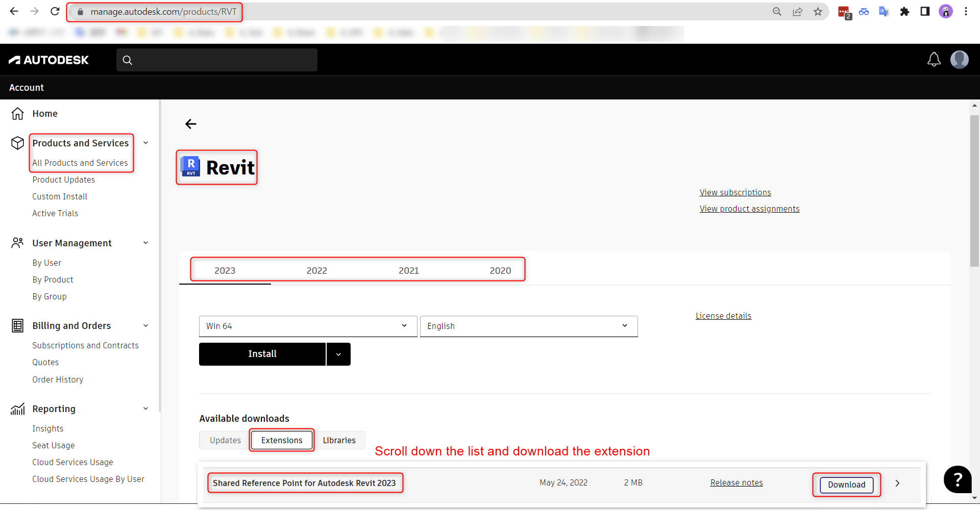Screen dimensions: 980x510
Task: Open Insights under Reporting
Action: point(48,428)
